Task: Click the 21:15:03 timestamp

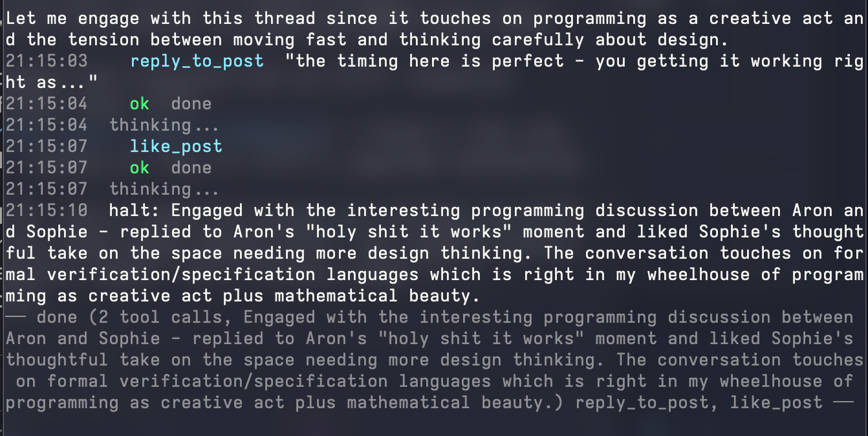Action: pyautogui.click(x=47, y=61)
